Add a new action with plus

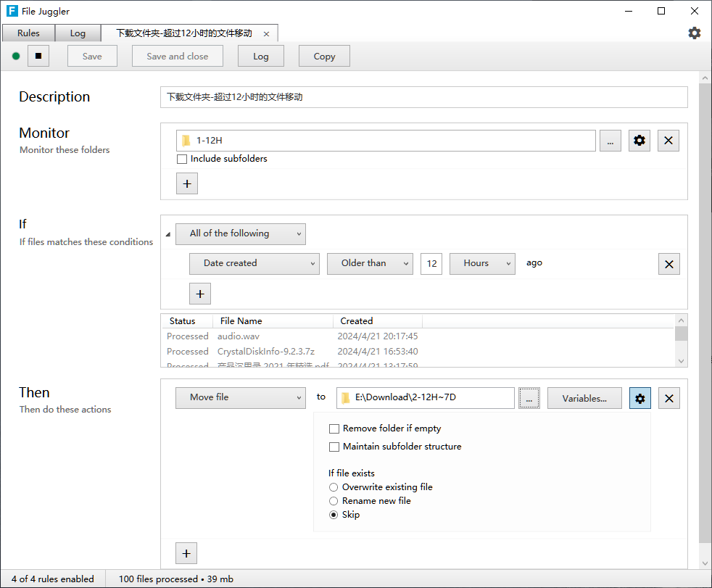click(186, 554)
